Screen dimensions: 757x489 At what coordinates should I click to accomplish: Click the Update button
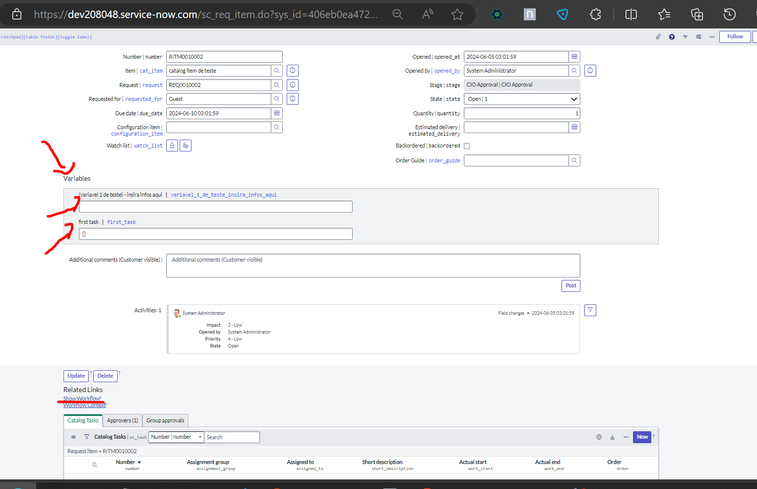point(76,376)
